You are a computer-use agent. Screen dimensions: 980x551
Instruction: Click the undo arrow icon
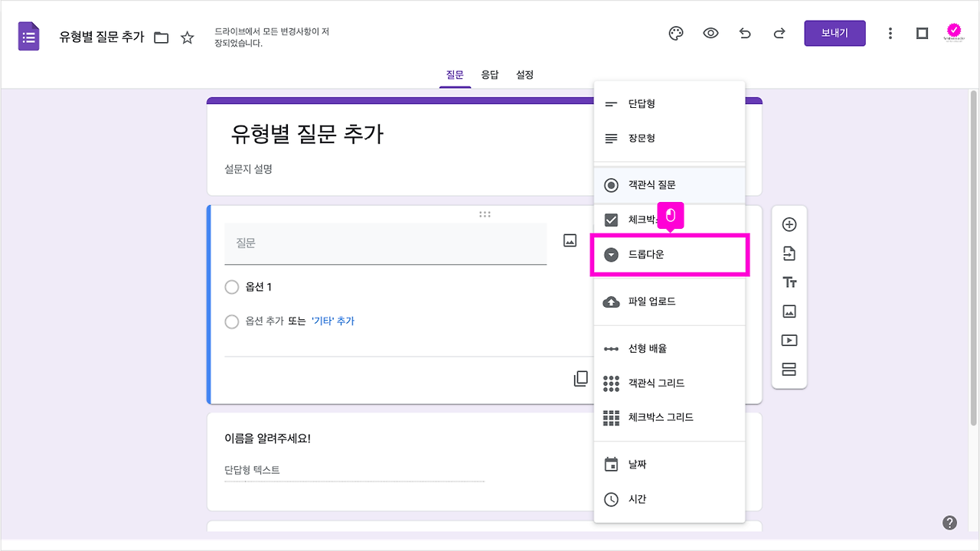coord(745,33)
